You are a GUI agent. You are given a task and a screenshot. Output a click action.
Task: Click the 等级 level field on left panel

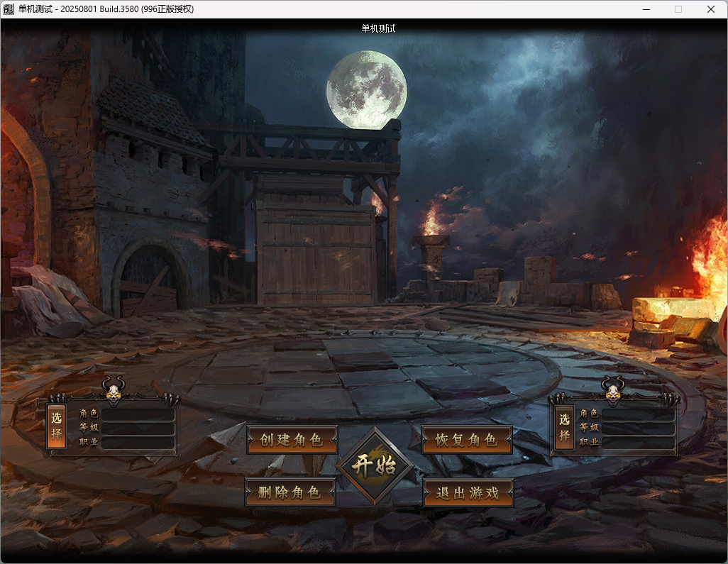[138, 428]
